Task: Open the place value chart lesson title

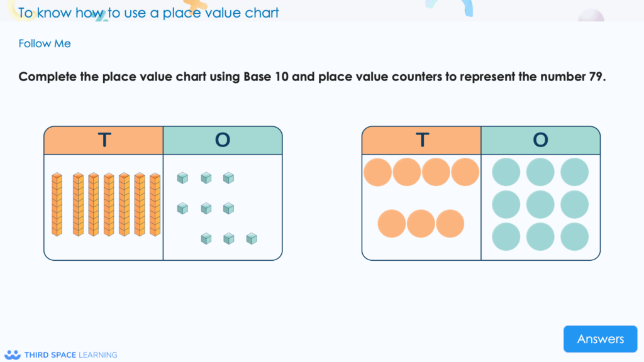Action: (148, 12)
